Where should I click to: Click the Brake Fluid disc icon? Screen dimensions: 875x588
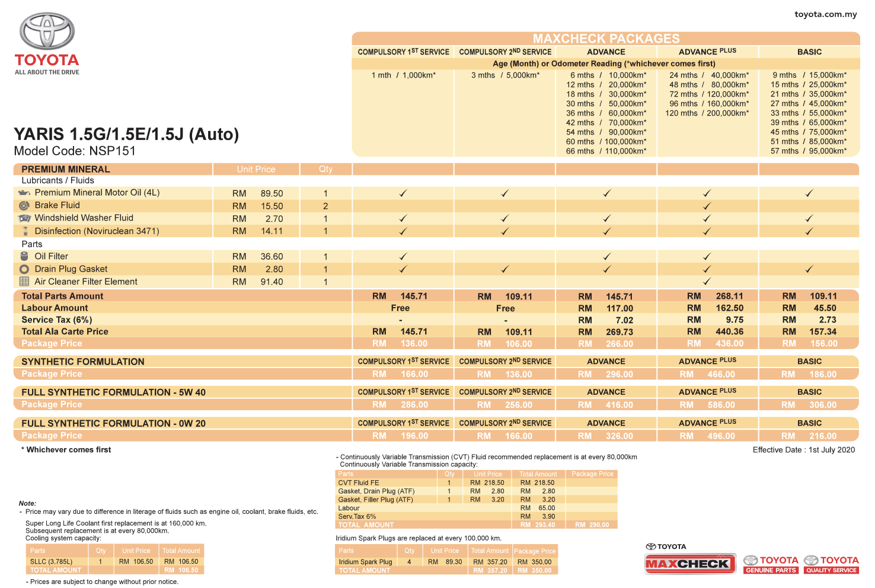click(24, 206)
